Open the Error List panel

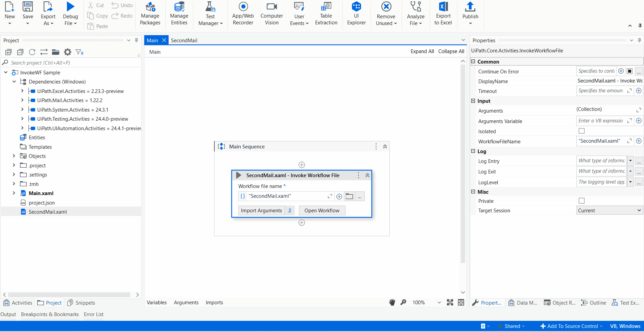coord(94,314)
